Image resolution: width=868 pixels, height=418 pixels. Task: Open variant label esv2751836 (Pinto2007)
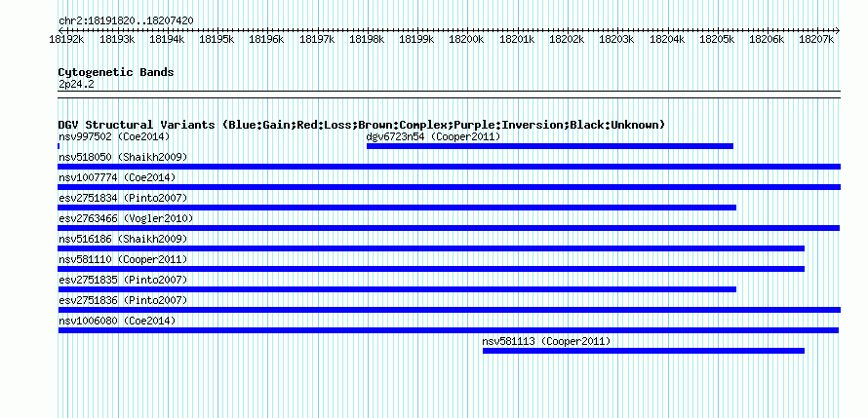point(123,300)
